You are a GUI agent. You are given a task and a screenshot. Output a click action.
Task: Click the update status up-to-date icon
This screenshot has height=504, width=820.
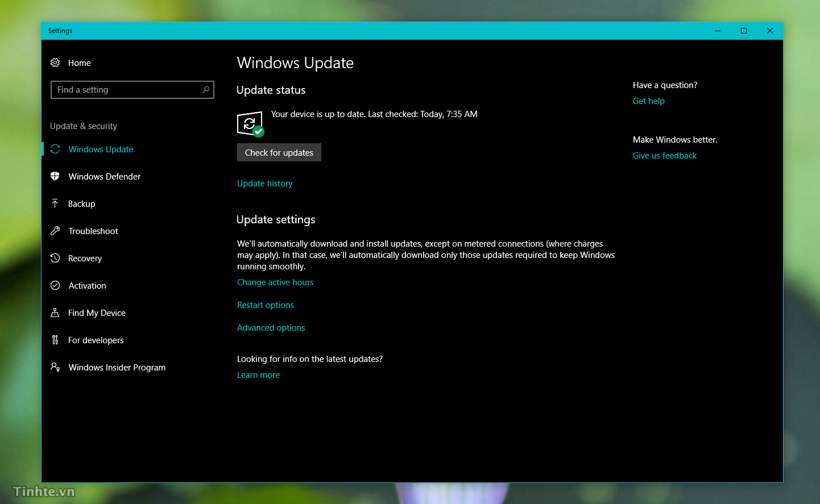[250, 124]
